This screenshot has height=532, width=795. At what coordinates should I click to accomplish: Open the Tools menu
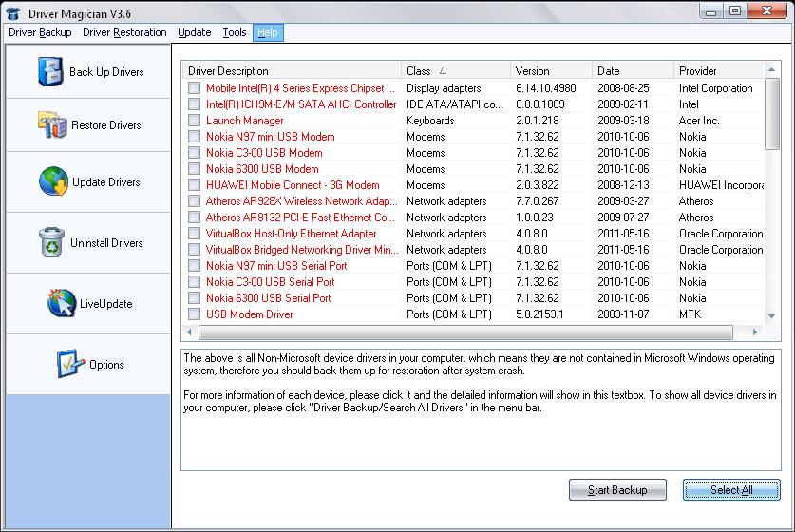coord(235,32)
